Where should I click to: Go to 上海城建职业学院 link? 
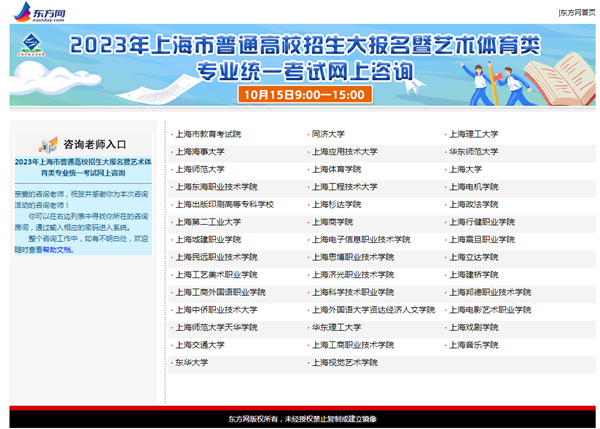tap(208, 240)
